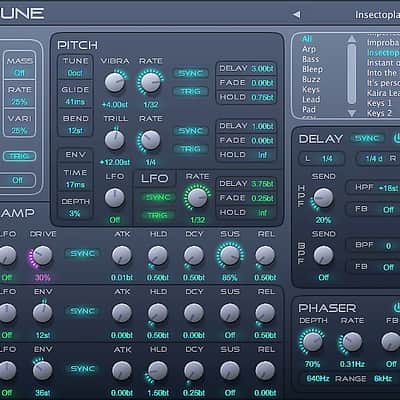Screen dimensions: 400x400
Task: Click the HPF SEND knob at 20%
Action: [x=323, y=198]
